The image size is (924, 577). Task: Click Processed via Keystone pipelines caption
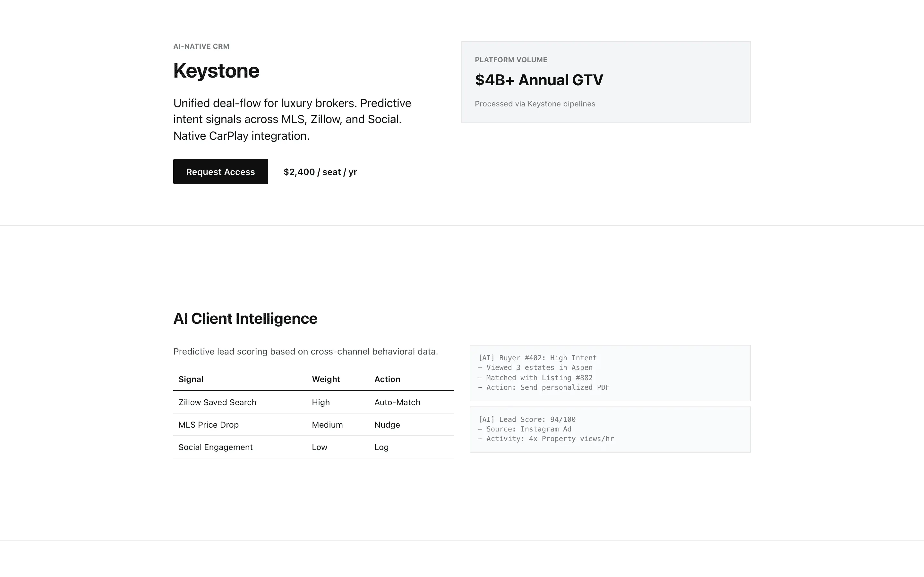click(x=535, y=104)
